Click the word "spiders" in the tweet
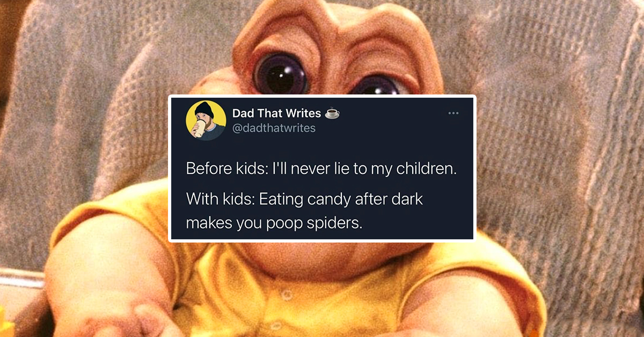Screen dimensions: 644x337 [x=335, y=223]
